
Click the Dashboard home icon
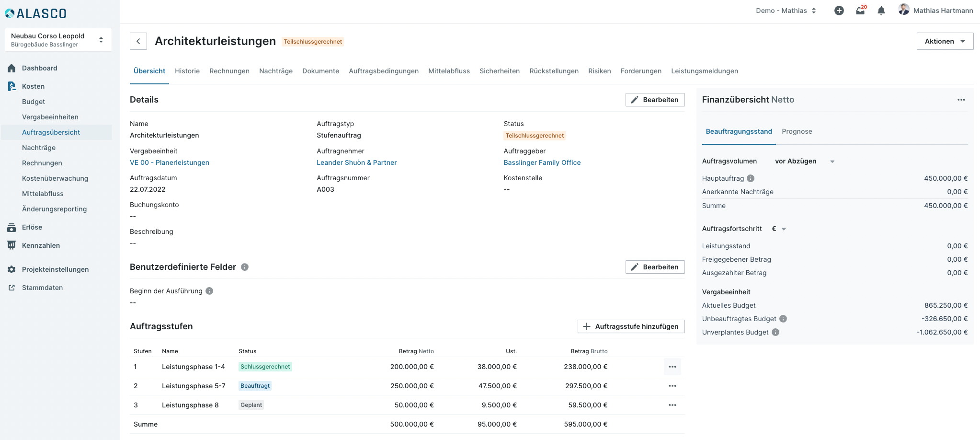pos(12,68)
